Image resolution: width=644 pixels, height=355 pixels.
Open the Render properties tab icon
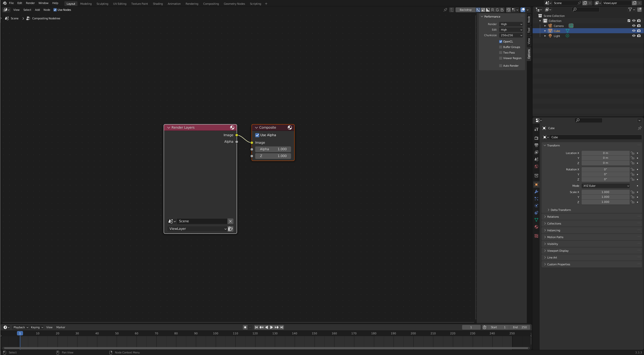(x=536, y=138)
